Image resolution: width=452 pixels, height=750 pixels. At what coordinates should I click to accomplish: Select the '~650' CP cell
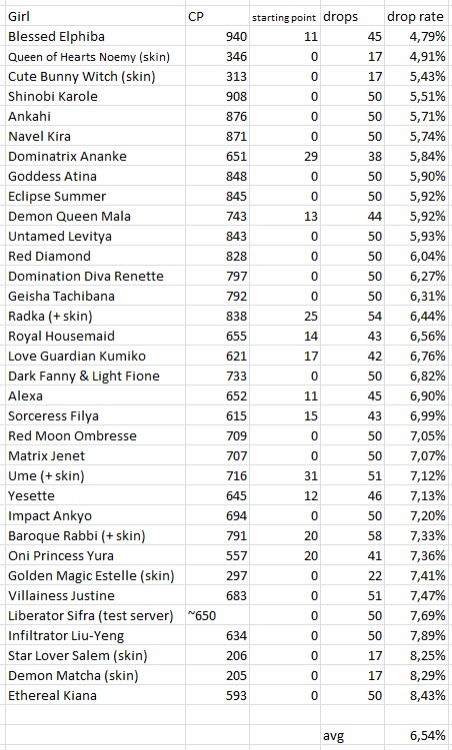click(x=217, y=616)
